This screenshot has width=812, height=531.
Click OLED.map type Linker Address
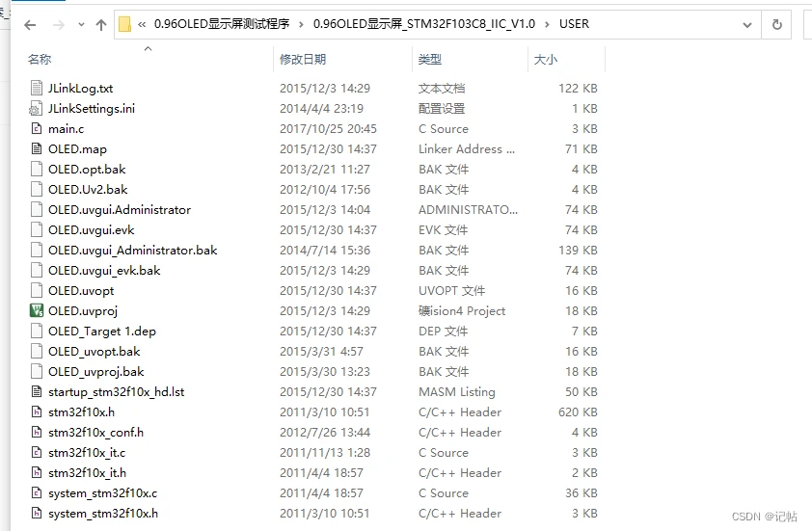[467, 149]
